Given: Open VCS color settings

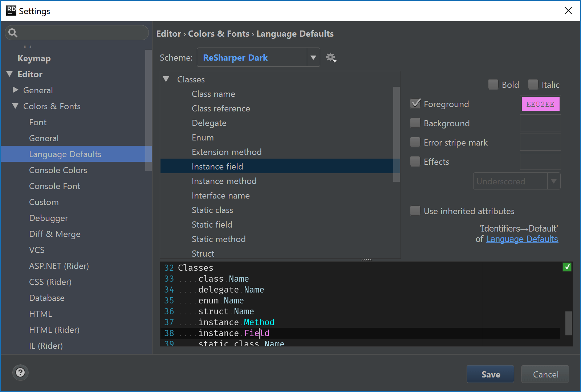Looking at the screenshot, I should [x=37, y=250].
